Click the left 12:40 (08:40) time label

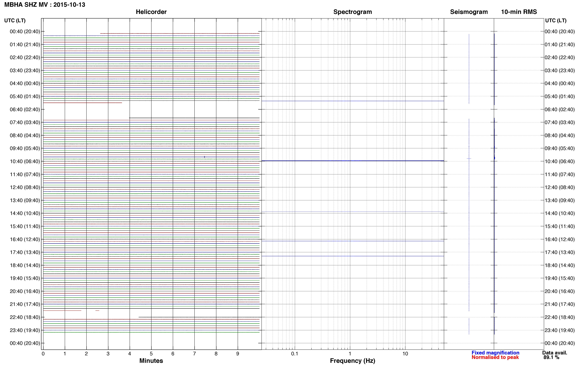pos(25,187)
